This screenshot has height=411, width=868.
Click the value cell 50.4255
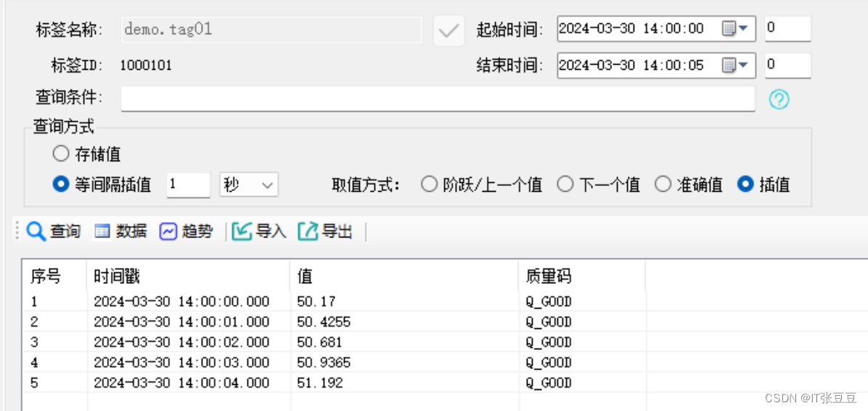[324, 322]
